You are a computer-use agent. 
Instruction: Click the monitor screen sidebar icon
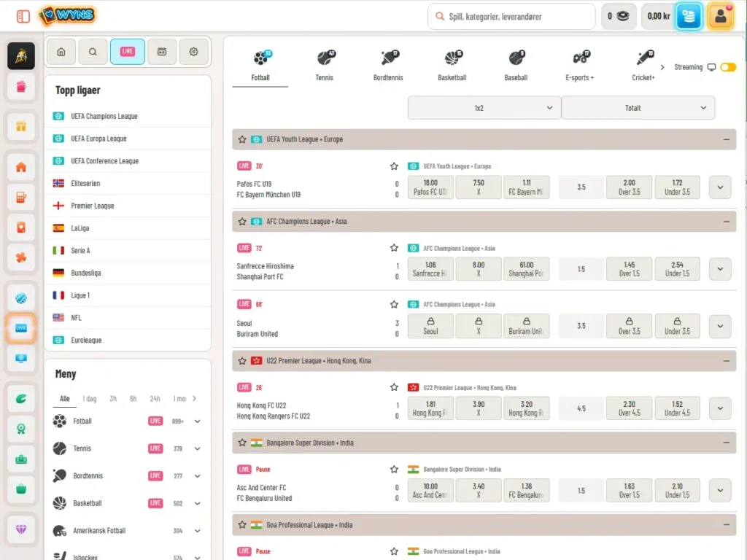point(21,358)
